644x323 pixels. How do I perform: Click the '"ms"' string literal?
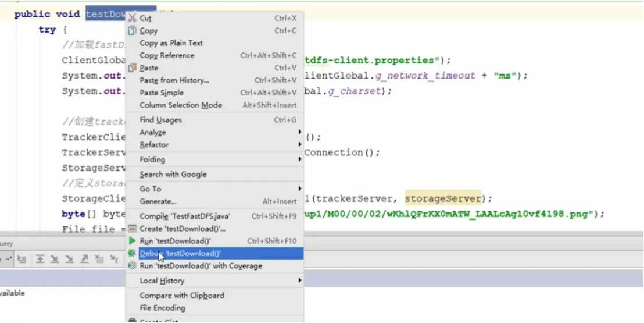coord(505,76)
